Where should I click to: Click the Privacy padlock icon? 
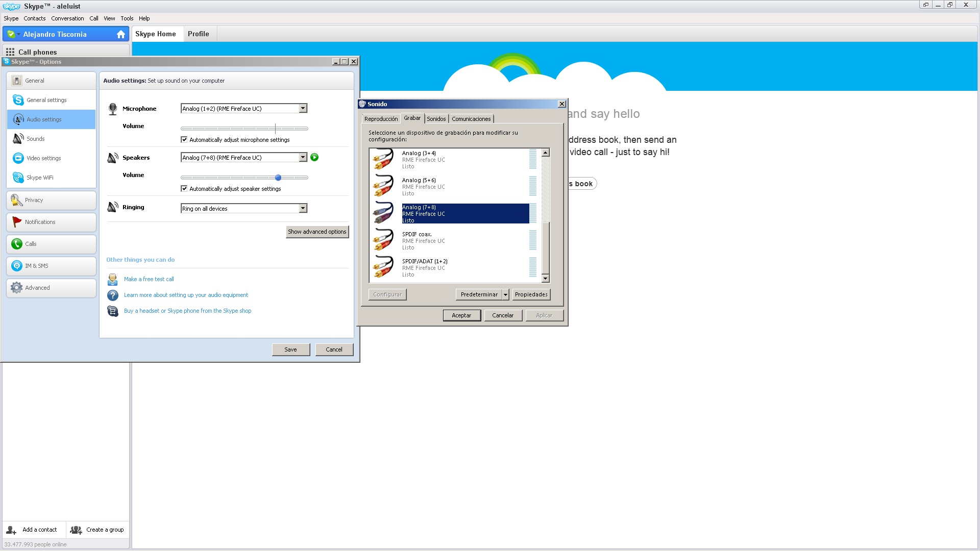point(16,200)
